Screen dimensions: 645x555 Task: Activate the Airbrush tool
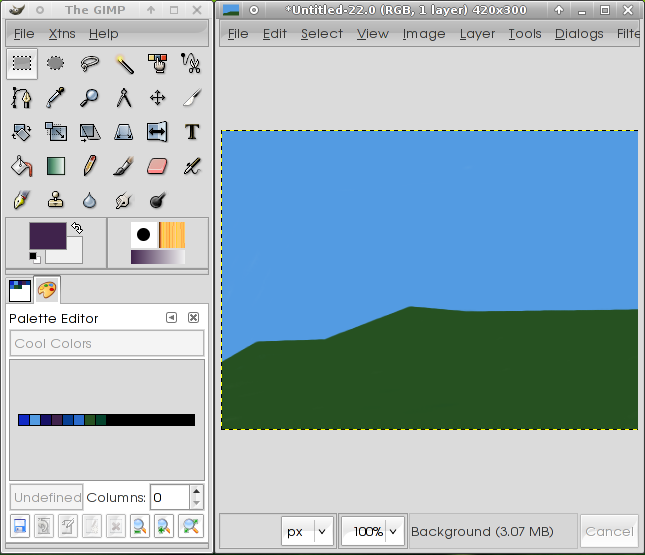coord(191,166)
